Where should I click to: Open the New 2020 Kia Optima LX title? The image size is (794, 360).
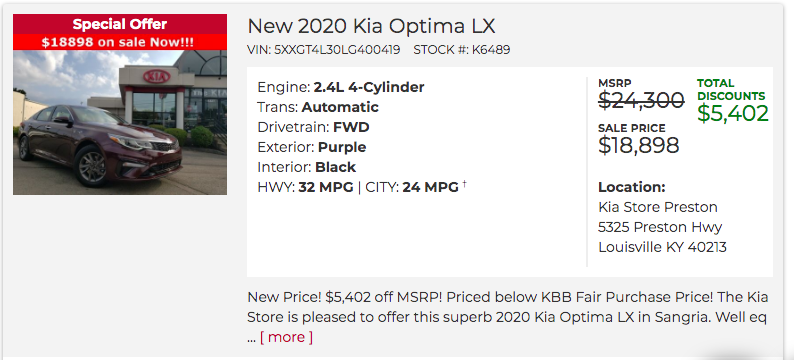(x=371, y=26)
